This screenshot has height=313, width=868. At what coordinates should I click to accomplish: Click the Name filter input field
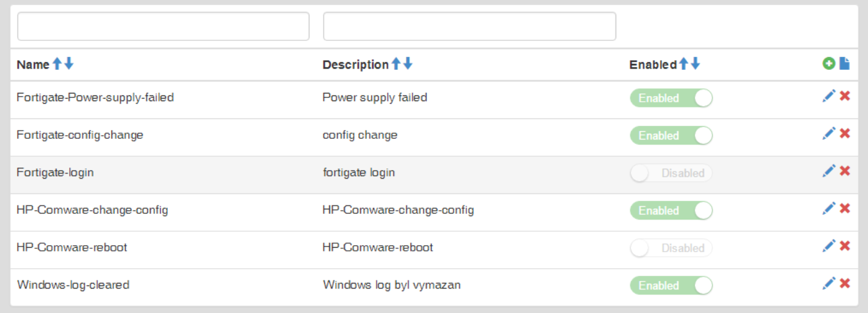[x=163, y=26]
